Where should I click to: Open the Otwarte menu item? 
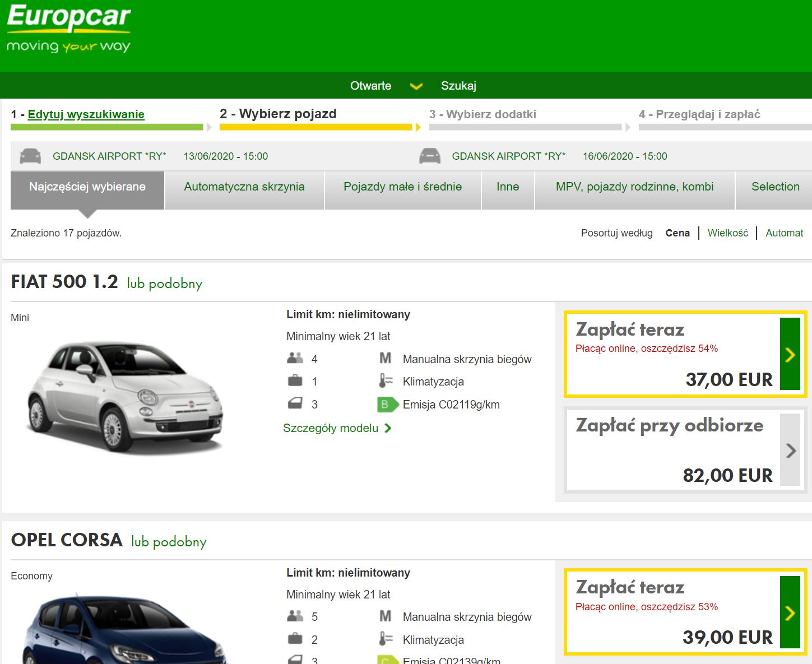click(370, 86)
